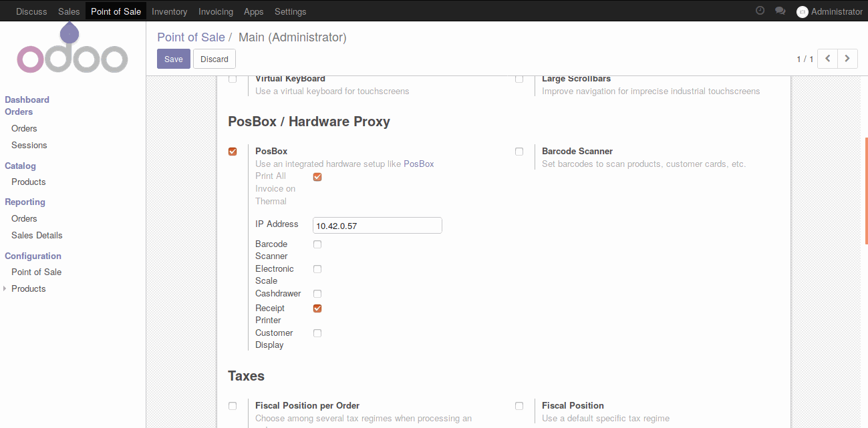This screenshot has height=428, width=868.
Task: Open the conversations chat bubble icon
Action: pyautogui.click(x=780, y=11)
